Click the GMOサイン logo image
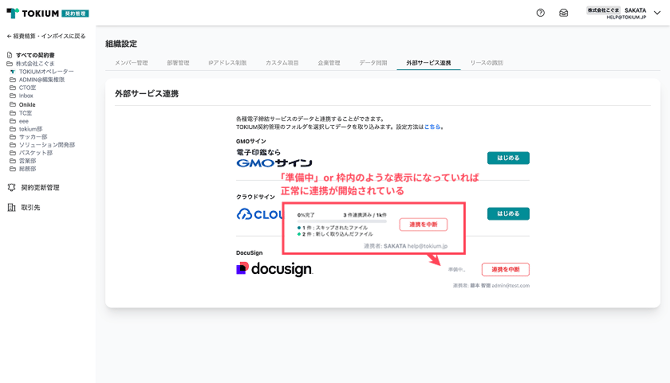This screenshot has width=670, height=383. [x=274, y=158]
